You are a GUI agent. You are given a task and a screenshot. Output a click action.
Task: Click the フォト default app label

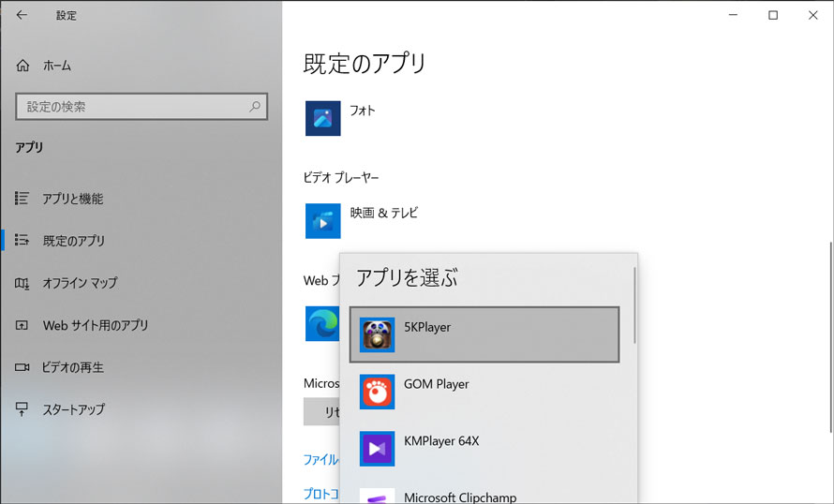(363, 110)
